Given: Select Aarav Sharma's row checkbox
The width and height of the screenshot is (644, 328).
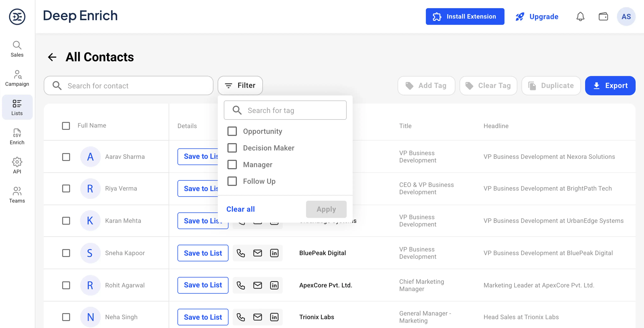Looking at the screenshot, I should click(x=66, y=157).
